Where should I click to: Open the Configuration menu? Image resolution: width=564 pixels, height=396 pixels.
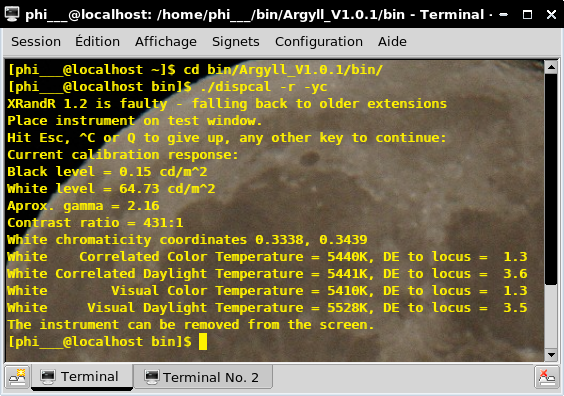point(319,42)
